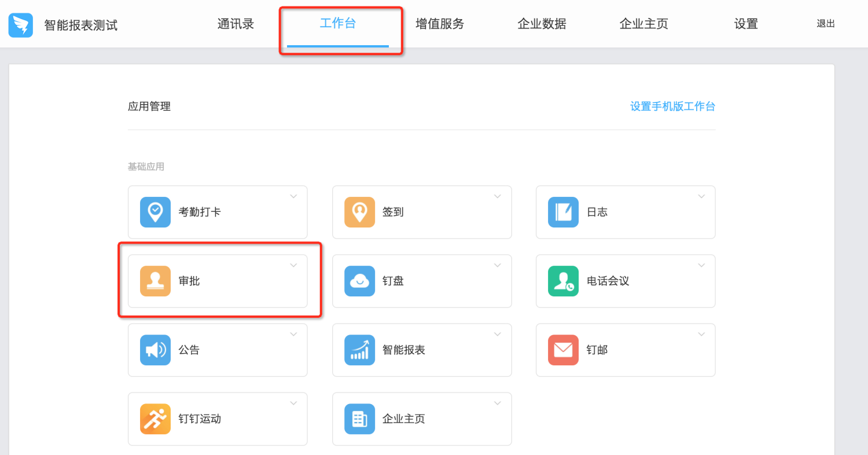Open the 日志 journal icon
This screenshot has width=868, height=455.
click(563, 212)
